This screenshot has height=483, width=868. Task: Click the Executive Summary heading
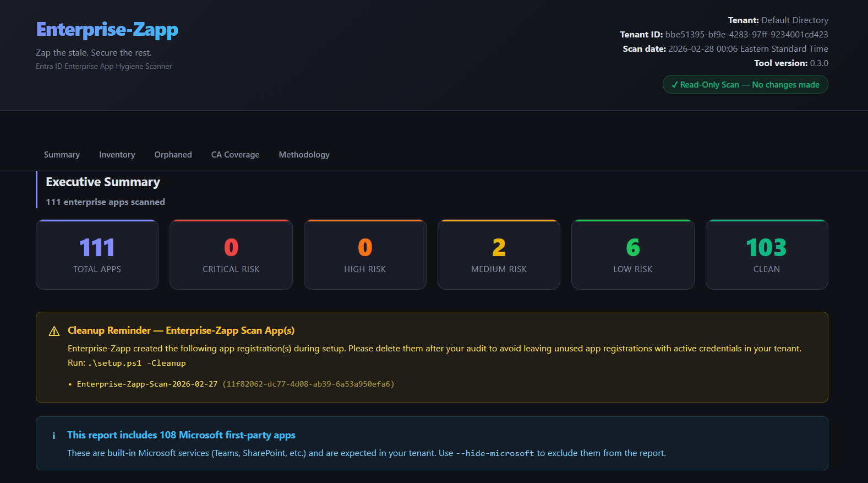click(103, 182)
